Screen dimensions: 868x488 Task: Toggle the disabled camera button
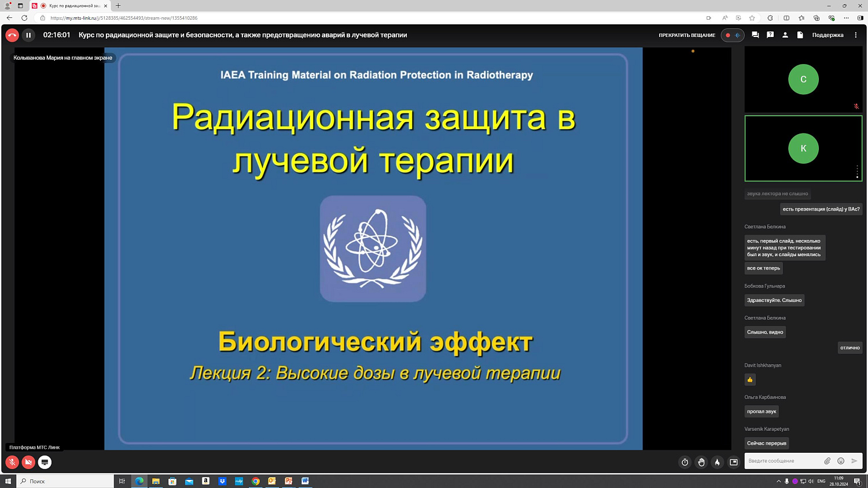(28, 462)
